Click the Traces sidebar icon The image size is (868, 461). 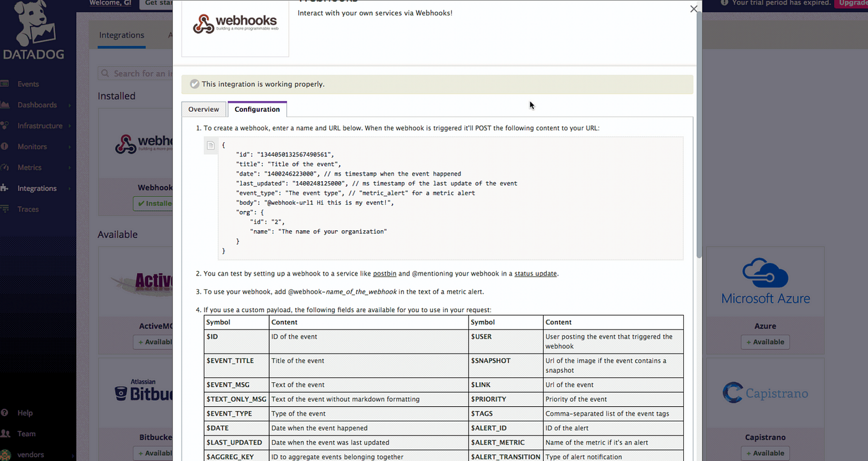pyautogui.click(x=5, y=209)
